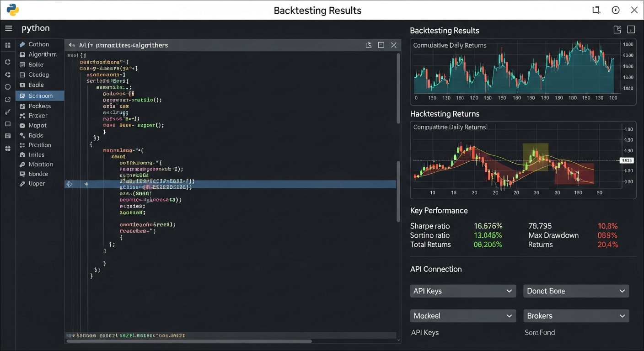Switch to the editor tab showing algorithms file
The image size is (644, 351).
click(123, 45)
